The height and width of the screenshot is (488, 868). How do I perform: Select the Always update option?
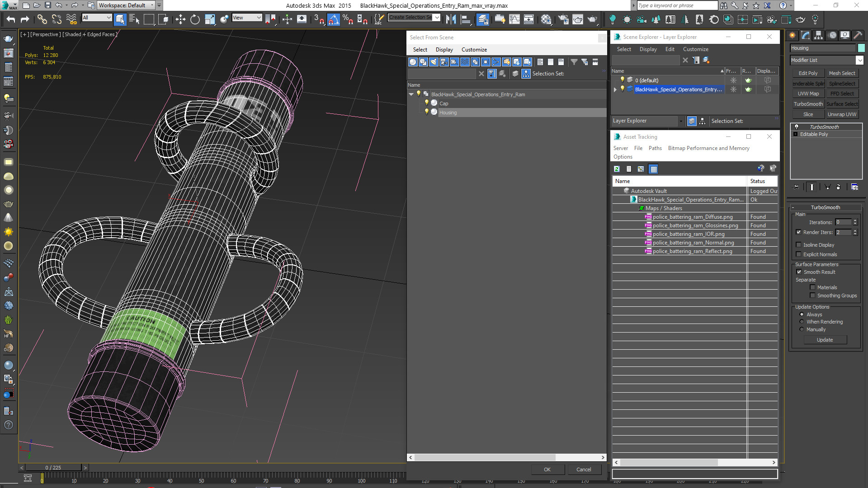[802, 314]
